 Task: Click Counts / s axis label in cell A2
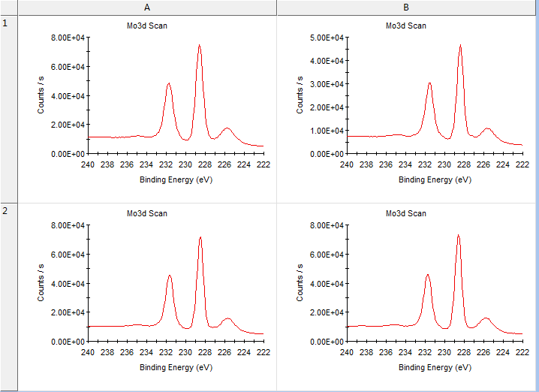tap(41, 283)
